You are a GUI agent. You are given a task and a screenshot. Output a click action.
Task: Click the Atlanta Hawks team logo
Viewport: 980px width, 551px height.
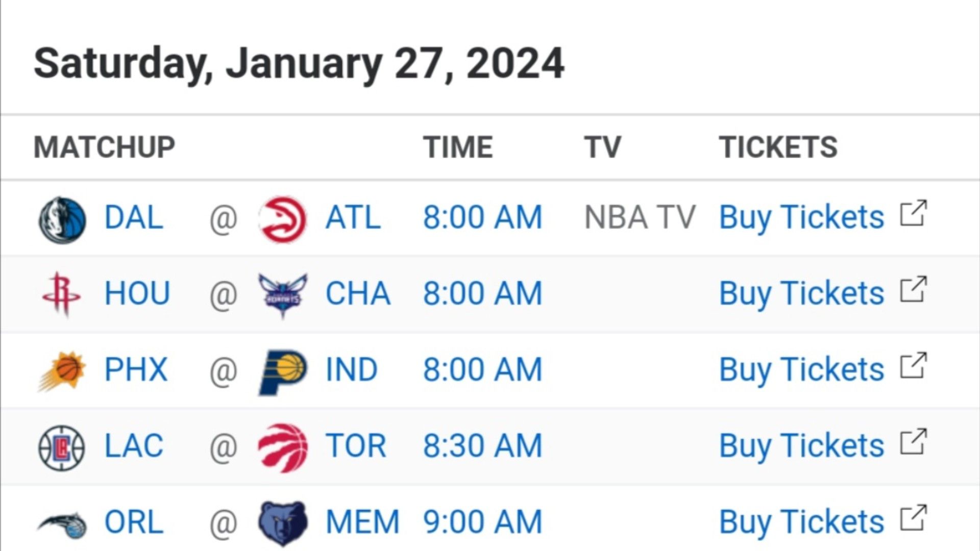tap(282, 219)
